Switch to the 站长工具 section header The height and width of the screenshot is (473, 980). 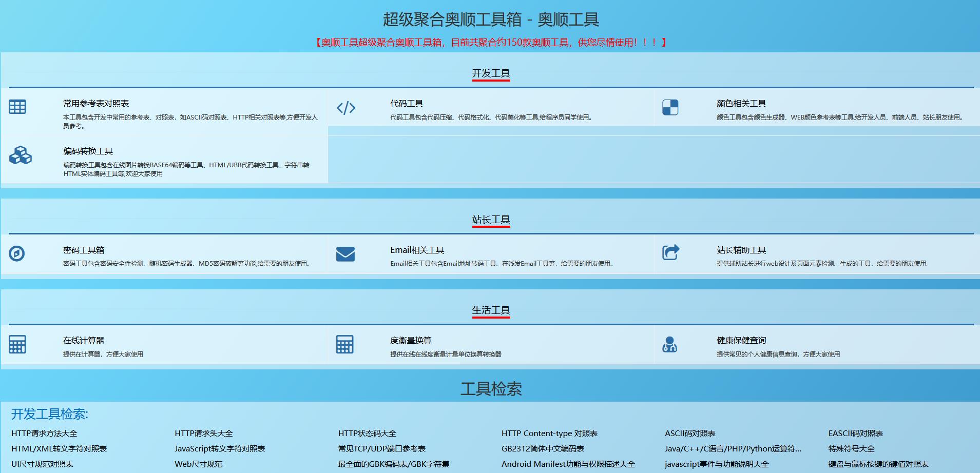coord(491,220)
